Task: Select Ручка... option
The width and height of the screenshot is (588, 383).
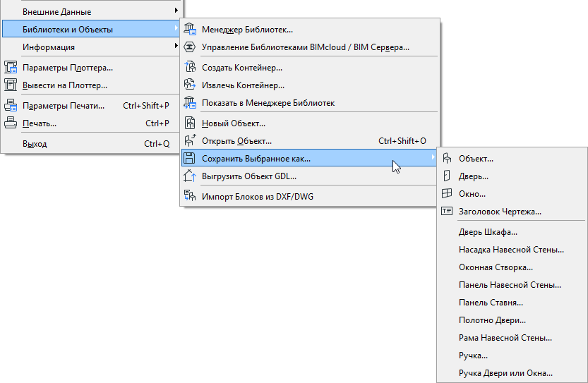Action: click(x=512, y=355)
